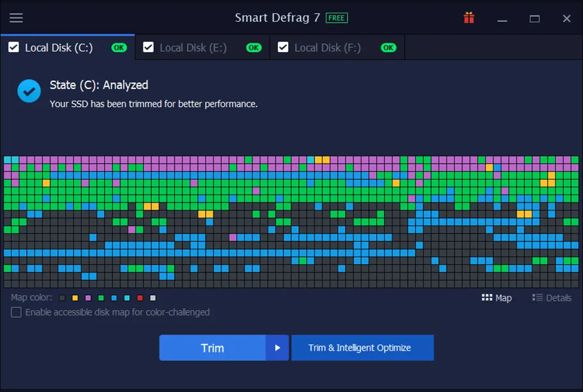Uncheck the Local Disk (C:) checkbox
This screenshot has height=392, width=583.
(14, 47)
